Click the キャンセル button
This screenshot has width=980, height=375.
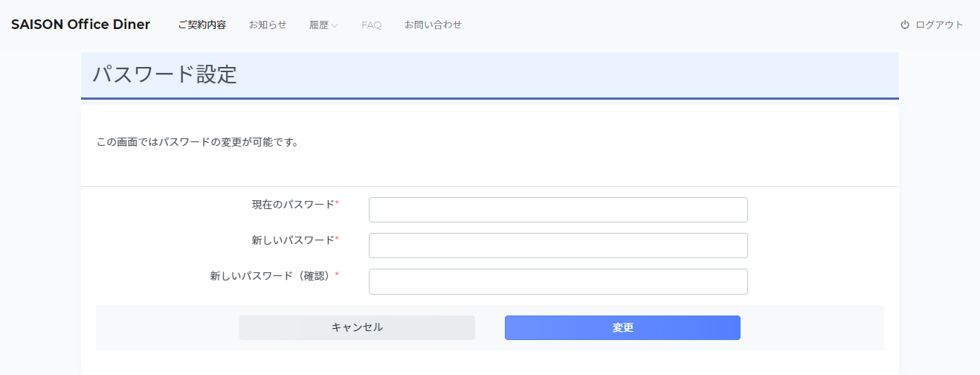tap(357, 327)
